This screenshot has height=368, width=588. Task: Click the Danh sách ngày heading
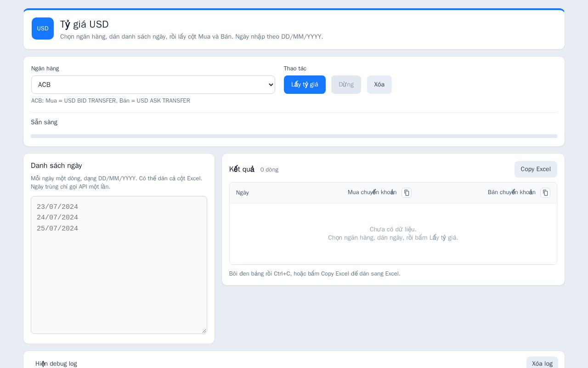pyautogui.click(x=57, y=166)
